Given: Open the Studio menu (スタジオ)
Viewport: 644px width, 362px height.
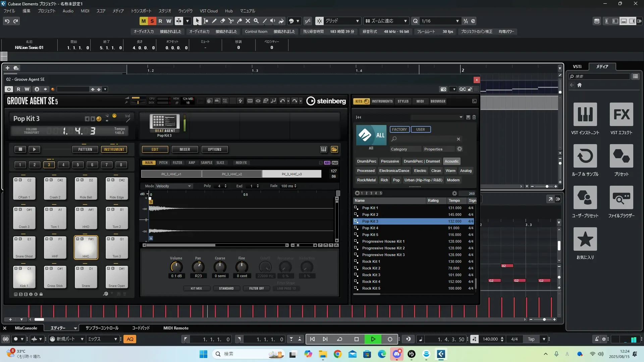Looking at the screenshot, I should click(165, 11).
